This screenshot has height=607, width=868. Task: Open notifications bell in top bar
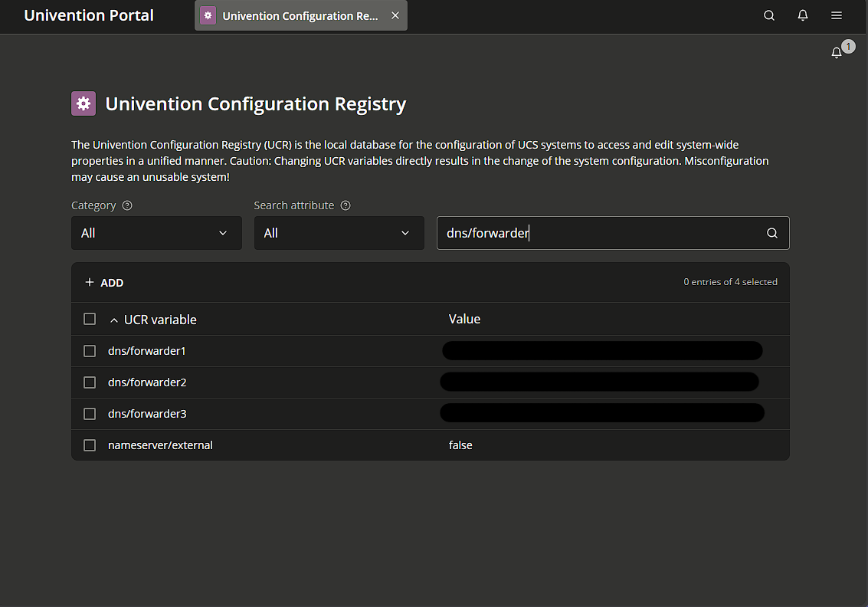pyautogui.click(x=803, y=15)
